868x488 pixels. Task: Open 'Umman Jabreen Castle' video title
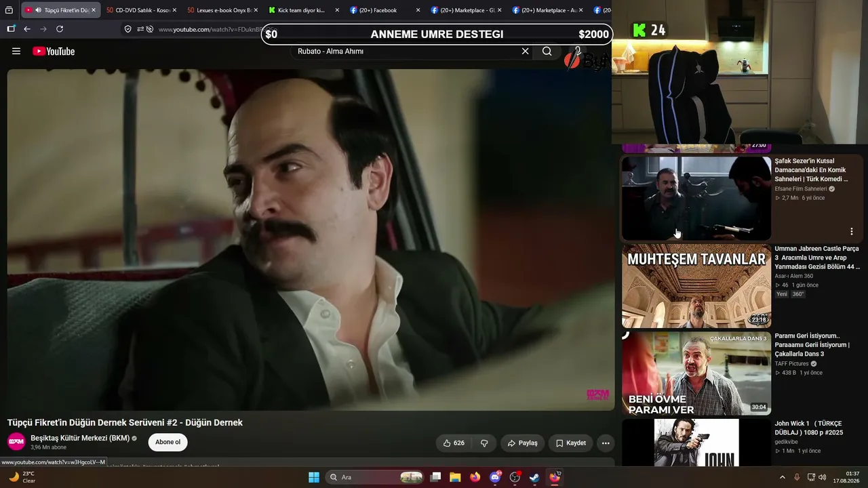click(817, 258)
